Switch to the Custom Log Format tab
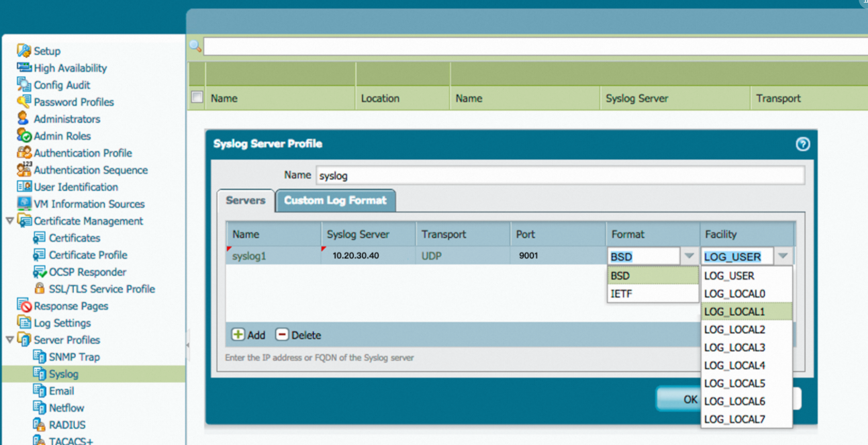The height and width of the screenshot is (445, 868). pos(335,201)
